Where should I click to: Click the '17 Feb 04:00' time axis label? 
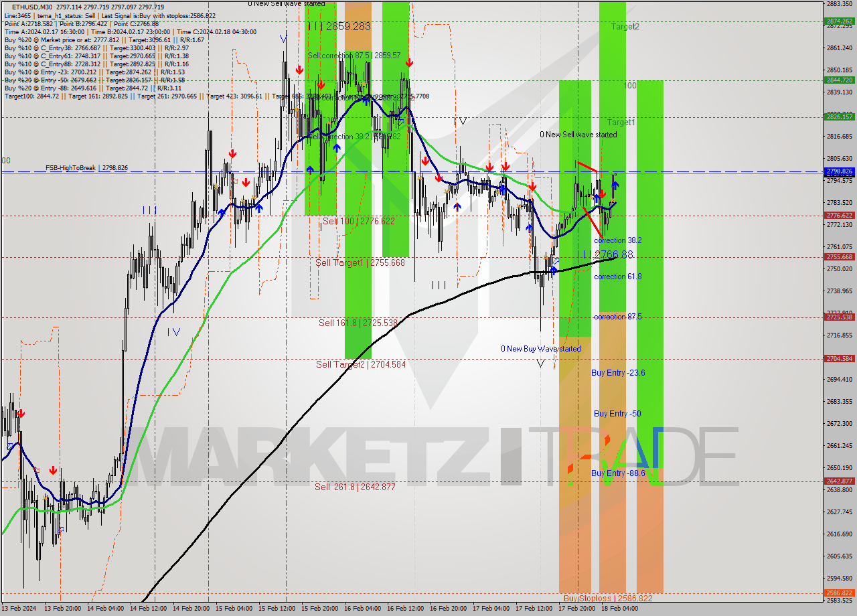point(490,609)
